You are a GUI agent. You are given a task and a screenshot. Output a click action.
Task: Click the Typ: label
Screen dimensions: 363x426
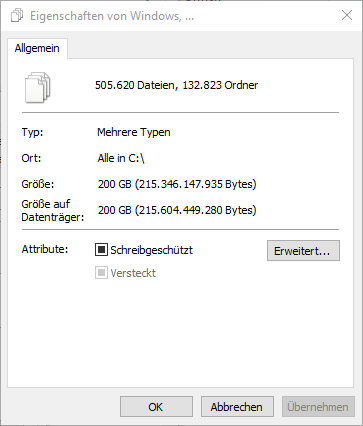coord(32,132)
